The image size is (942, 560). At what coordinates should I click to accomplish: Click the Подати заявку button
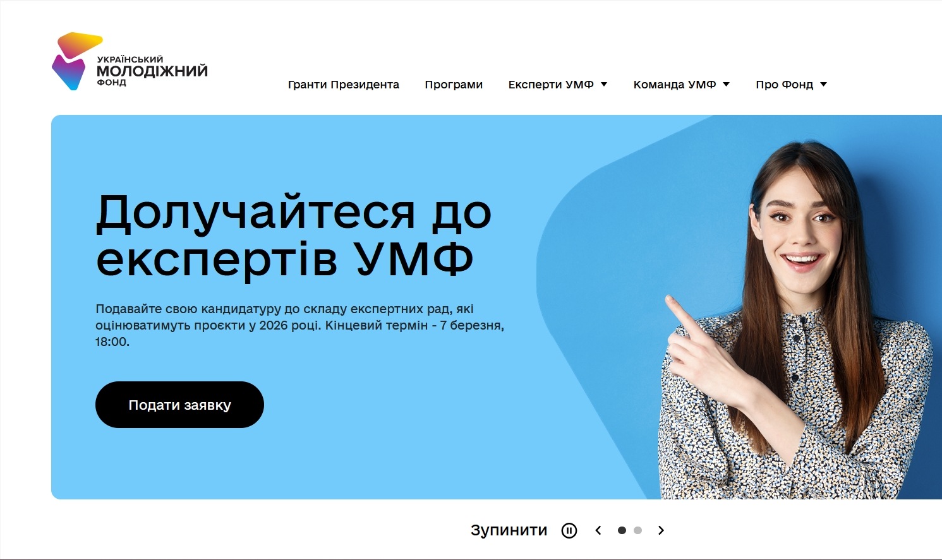pos(179,405)
